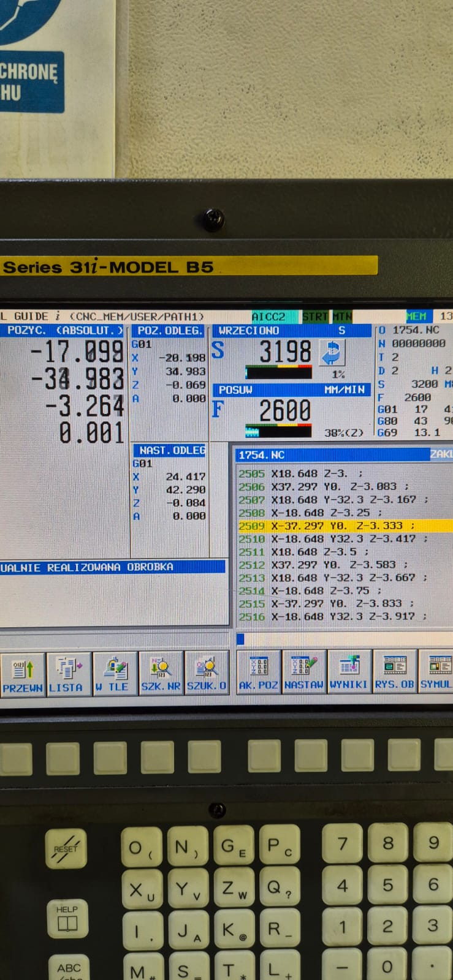The height and width of the screenshot is (980, 453).
Task: Select the SZUK. O program search softkey
Action: point(207,673)
